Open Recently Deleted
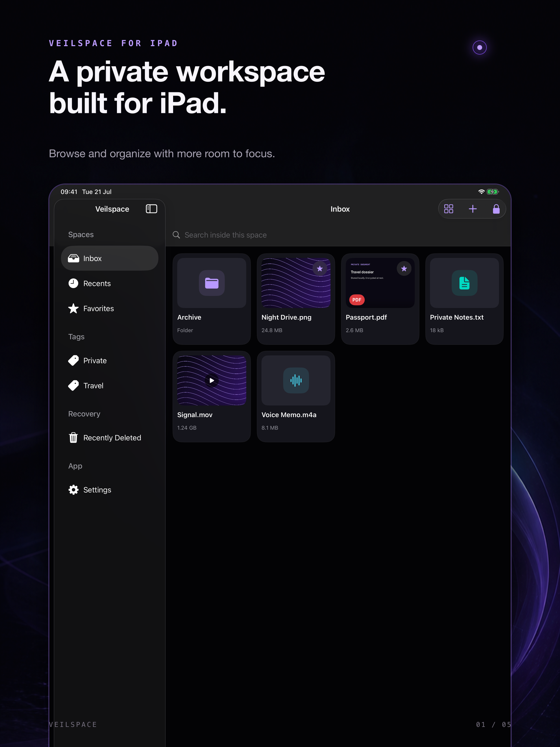Image resolution: width=560 pixels, height=747 pixels. pos(110,438)
